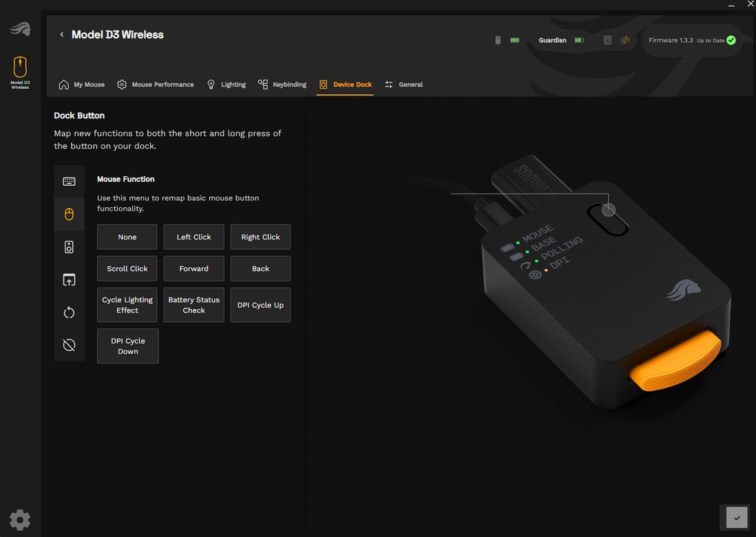
Task: Minimize the application window
Action: (731, 5)
